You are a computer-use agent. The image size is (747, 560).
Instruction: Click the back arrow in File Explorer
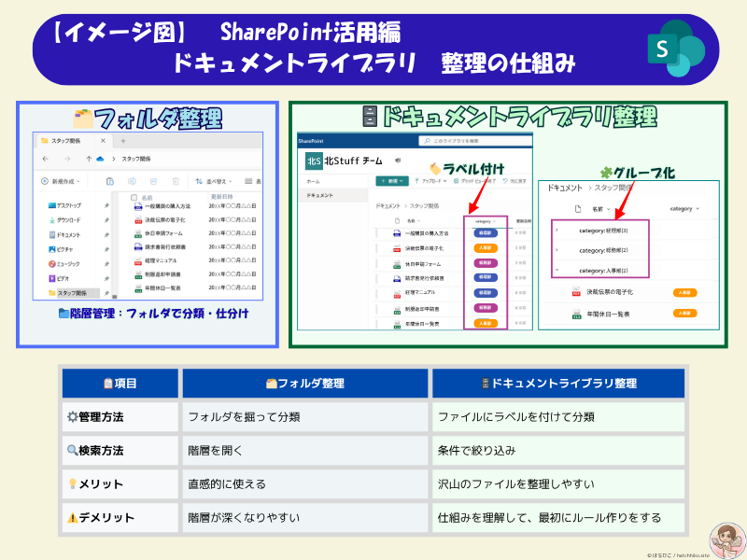pos(44,159)
